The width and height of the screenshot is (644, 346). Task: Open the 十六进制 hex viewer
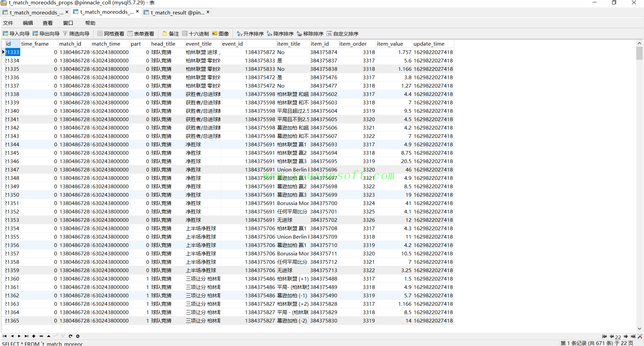click(x=196, y=34)
